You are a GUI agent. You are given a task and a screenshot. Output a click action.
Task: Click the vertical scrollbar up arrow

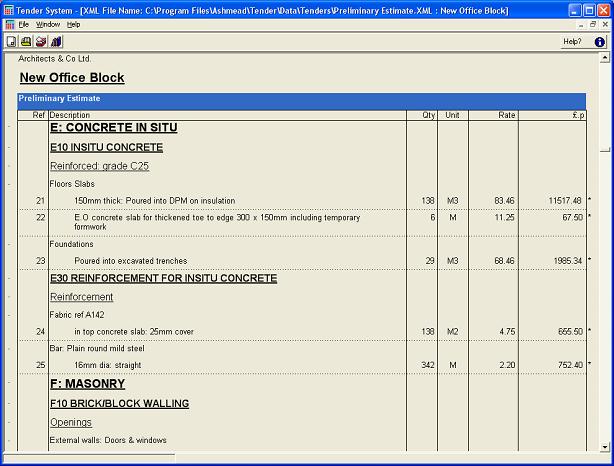click(x=605, y=58)
